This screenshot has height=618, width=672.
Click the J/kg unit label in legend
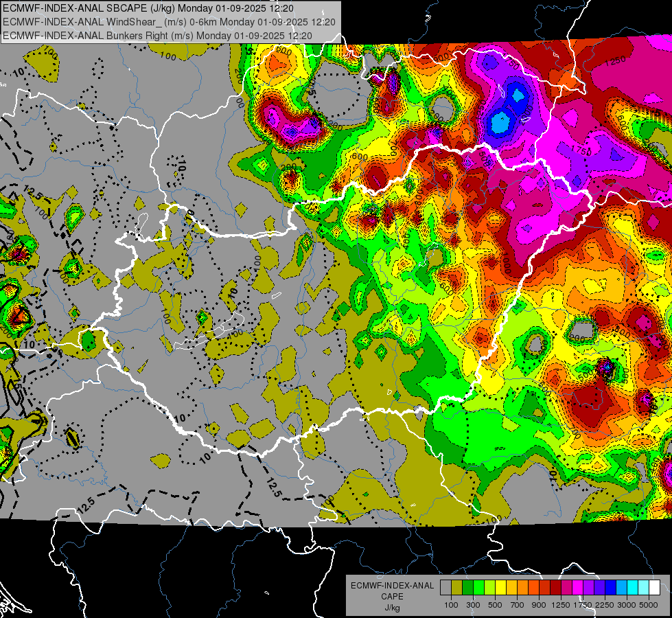pos(392,608)
